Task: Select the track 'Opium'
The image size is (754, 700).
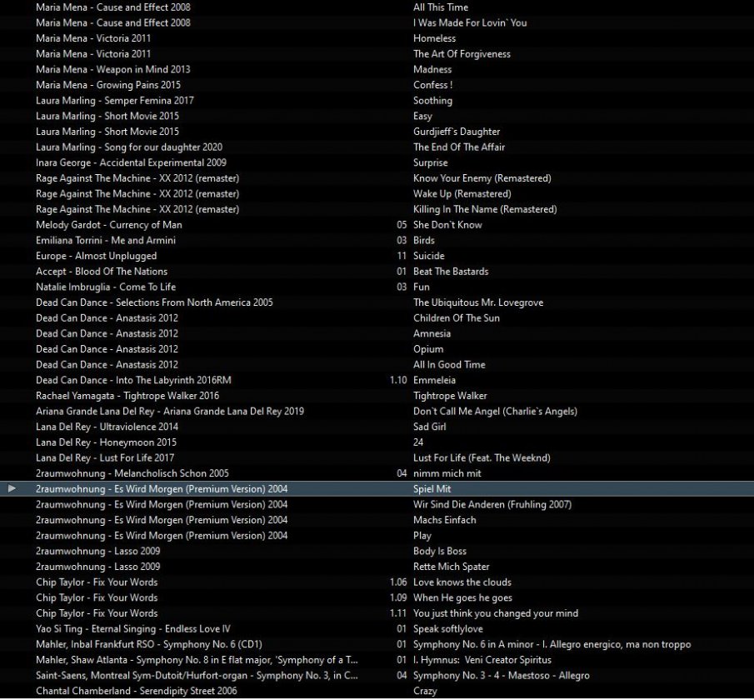Action: click(x=428, y=349)
